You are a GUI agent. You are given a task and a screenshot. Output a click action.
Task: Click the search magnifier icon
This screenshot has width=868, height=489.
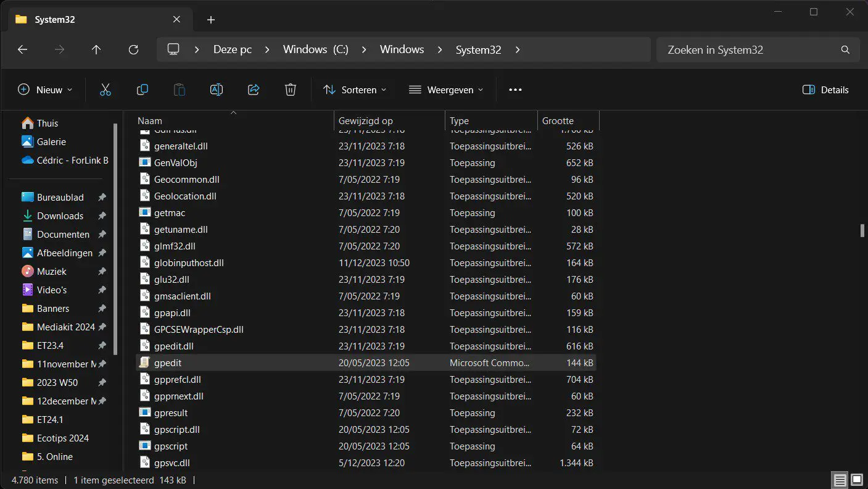[845, 50]
